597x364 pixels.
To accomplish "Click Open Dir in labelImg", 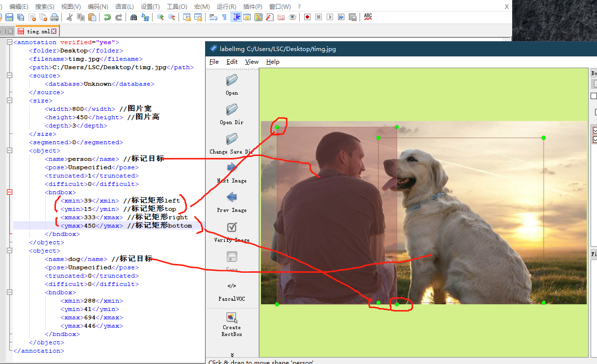I will point(232,114).
